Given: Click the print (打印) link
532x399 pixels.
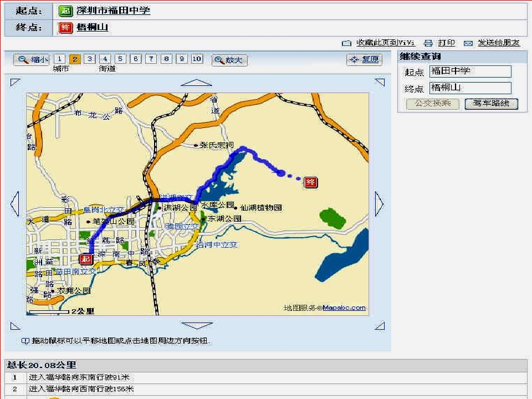Looking at the screenshot, I should tap(446, 43).
